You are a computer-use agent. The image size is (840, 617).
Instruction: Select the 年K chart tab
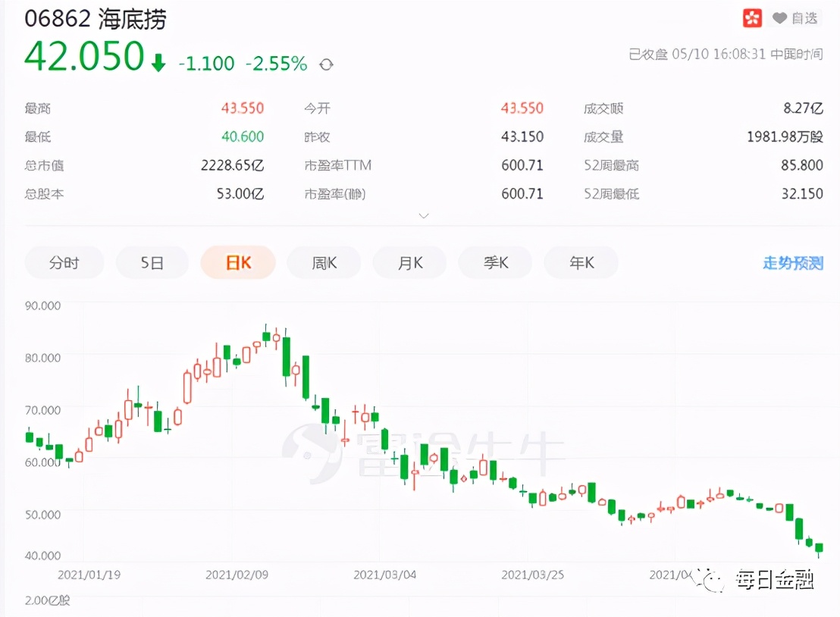(x=581, y=262)
